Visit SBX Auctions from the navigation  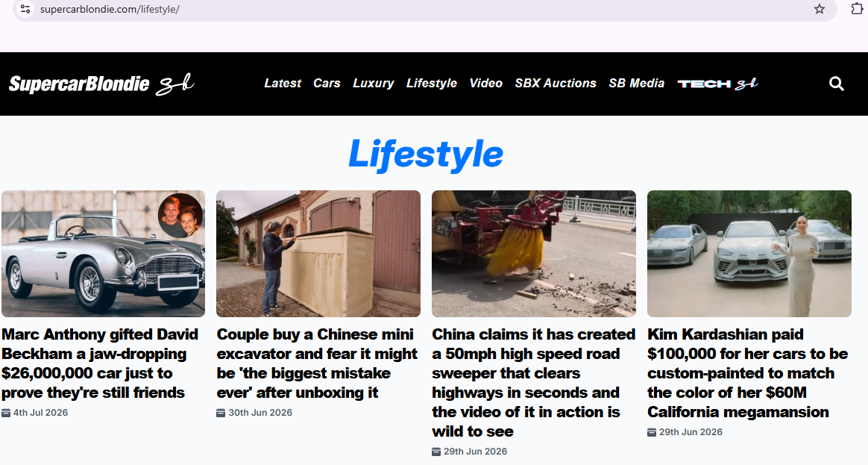click(x=556, y=83)
